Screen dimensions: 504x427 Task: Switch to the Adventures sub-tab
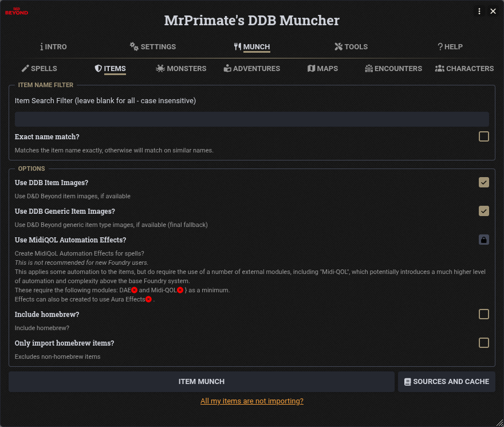pyautogui.click(x=252, y=69)
